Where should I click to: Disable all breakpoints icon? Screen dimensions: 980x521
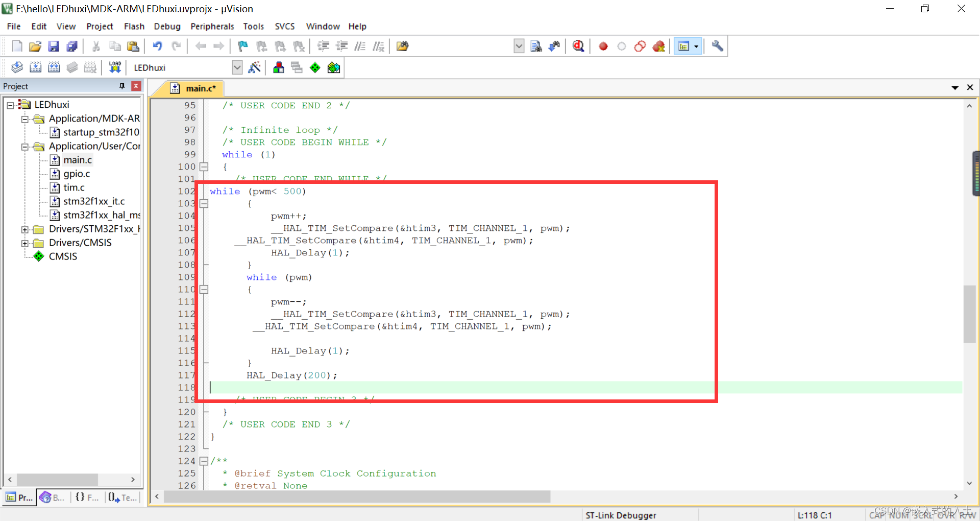point(640,46)
